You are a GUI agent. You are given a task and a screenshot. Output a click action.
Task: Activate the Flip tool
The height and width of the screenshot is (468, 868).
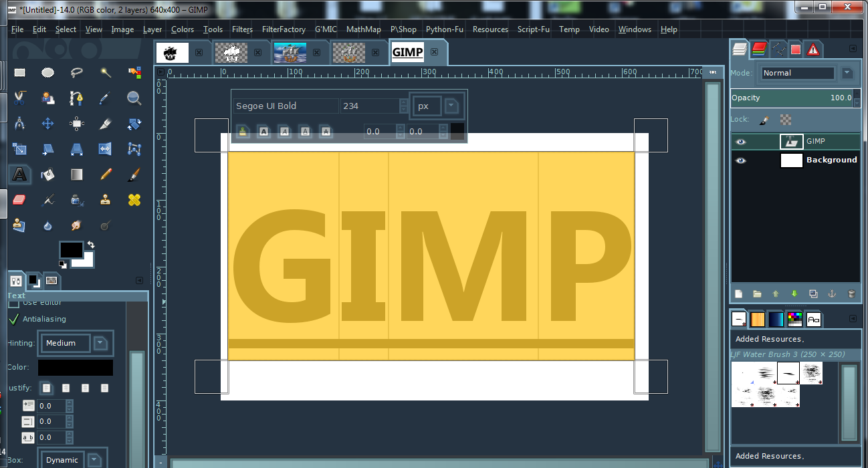point(106,149)
